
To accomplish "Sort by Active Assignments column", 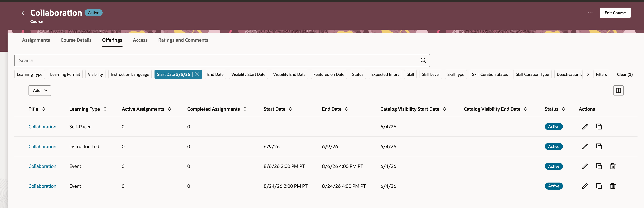I will coord(169,109).
